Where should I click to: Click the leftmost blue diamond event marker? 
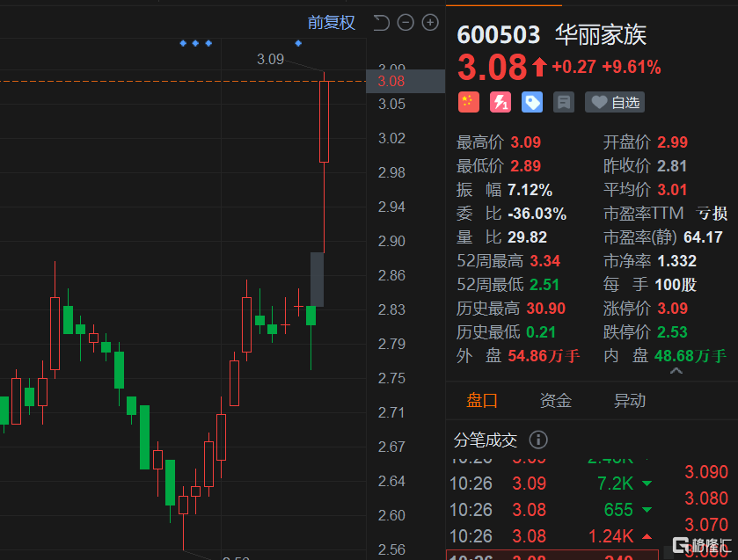point(183,43)
